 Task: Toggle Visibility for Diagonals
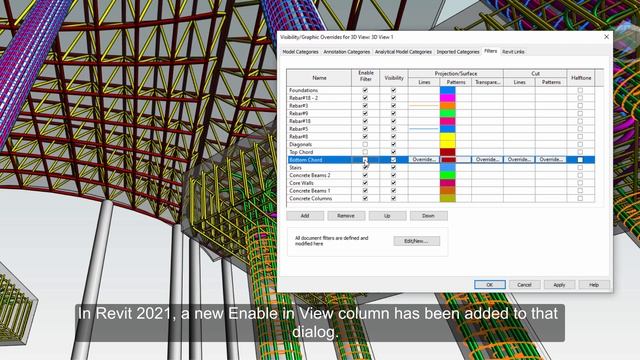pyautogui.click(x=393, y=144)
